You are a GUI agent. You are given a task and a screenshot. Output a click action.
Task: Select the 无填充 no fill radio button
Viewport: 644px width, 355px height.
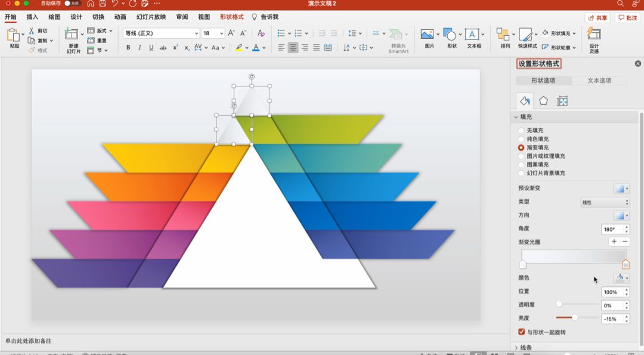(x=522, y=131)
